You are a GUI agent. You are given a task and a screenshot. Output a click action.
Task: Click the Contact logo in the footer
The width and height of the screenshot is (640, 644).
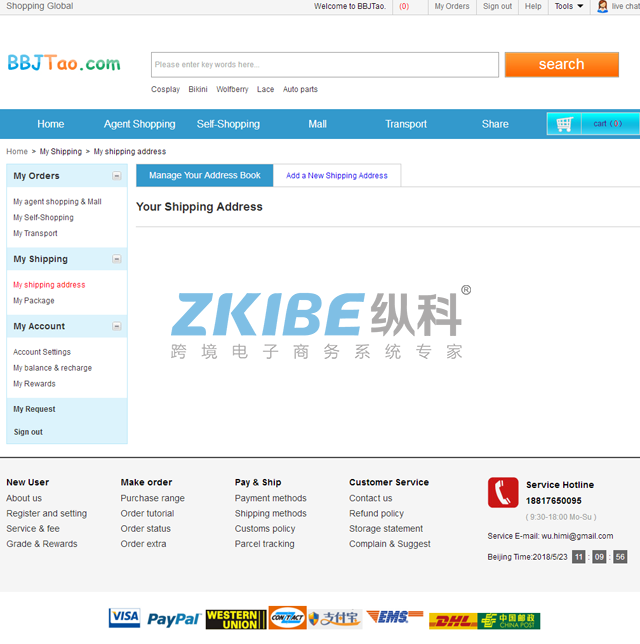click(288, 617)
